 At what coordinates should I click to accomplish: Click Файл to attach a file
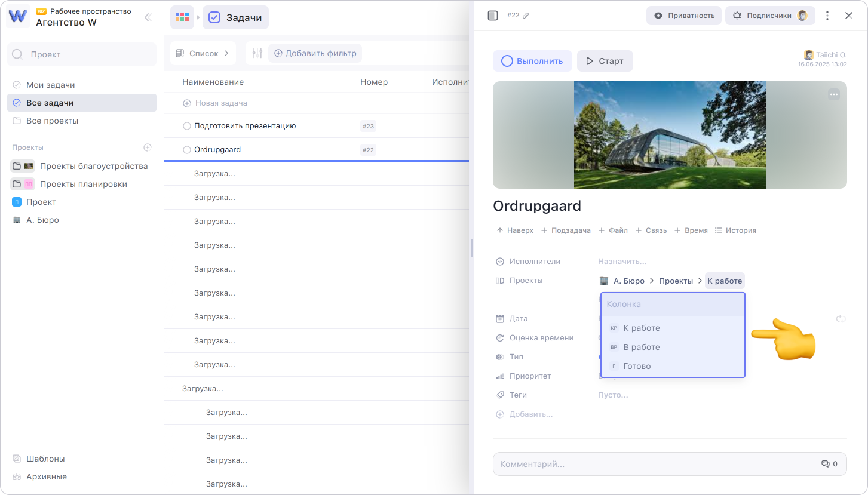pyautogui.click(x=613, y=230)
